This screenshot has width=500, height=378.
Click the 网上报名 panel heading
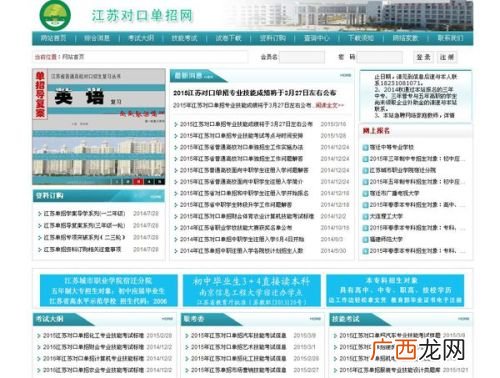coord(376,131)
